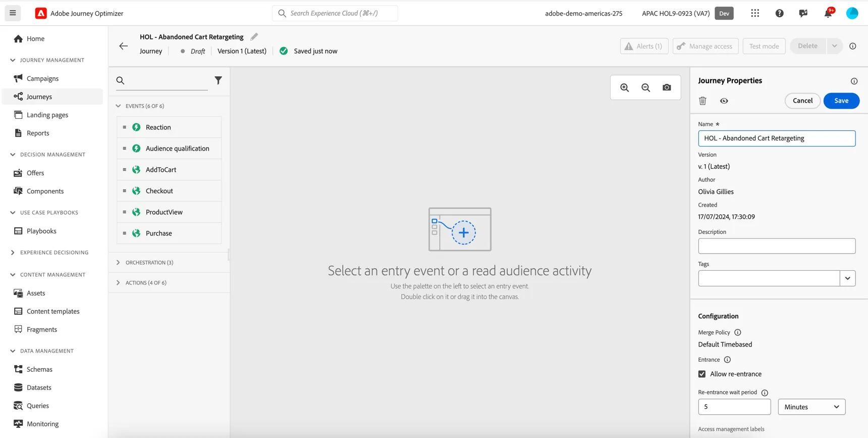Select the ProductView event

(x=169, y=212)
